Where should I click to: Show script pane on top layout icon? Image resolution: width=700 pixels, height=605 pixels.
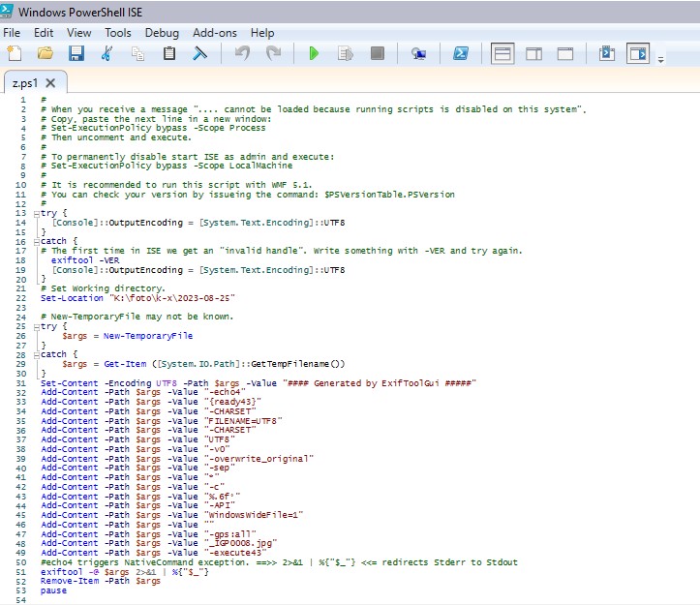click(502, 53)
